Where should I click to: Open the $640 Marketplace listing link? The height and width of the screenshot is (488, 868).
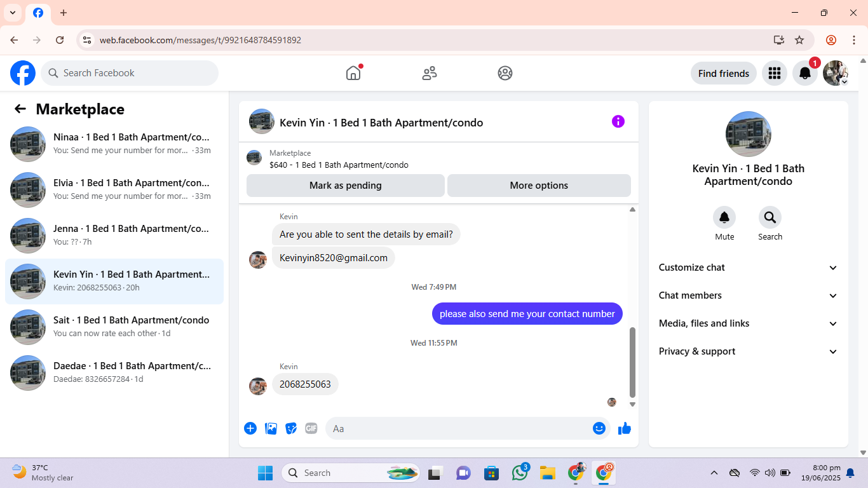(x=339, y=165)
